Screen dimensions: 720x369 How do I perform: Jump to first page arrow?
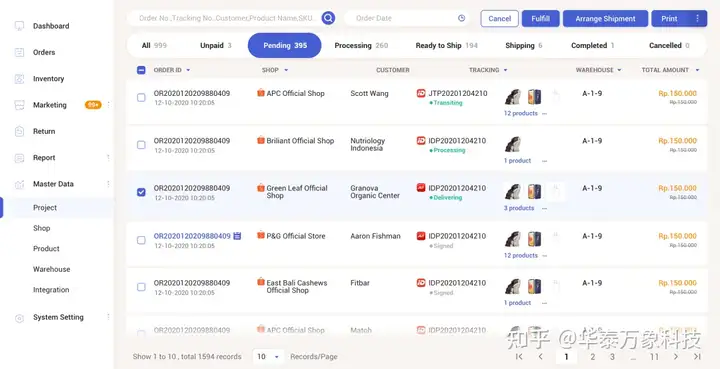[x=519, y=357]
